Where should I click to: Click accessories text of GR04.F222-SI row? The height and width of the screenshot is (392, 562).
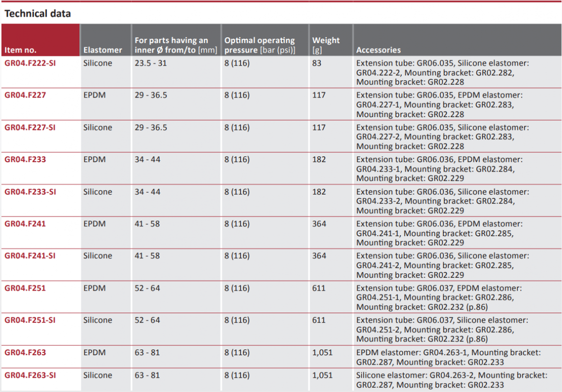pos(442,73)
